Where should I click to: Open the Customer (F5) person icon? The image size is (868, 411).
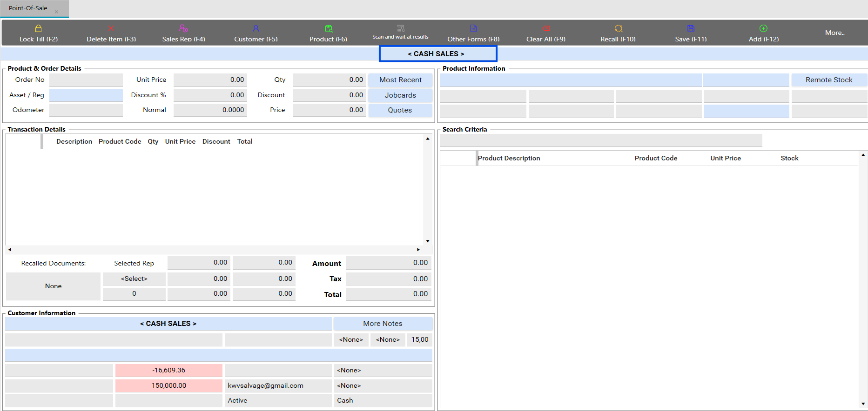256,28
